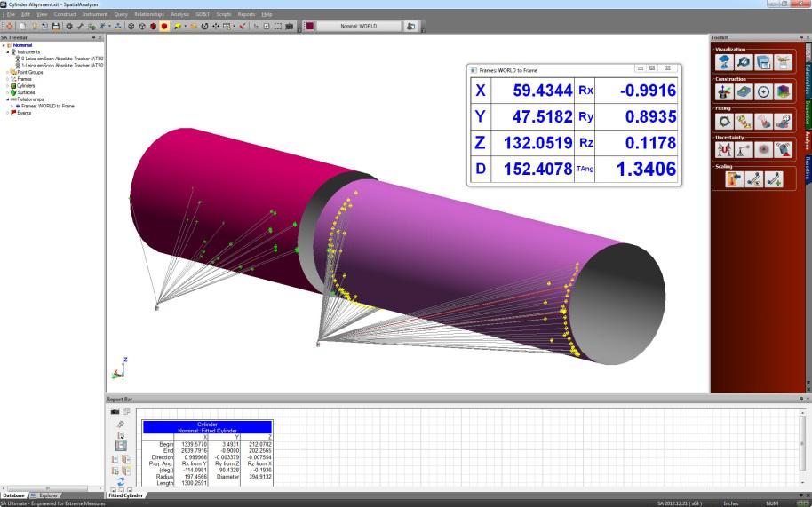The image size is (812, 507).
Task: Click the blue refresh arrows in Report Bar
Action: [x=121, y=480]
